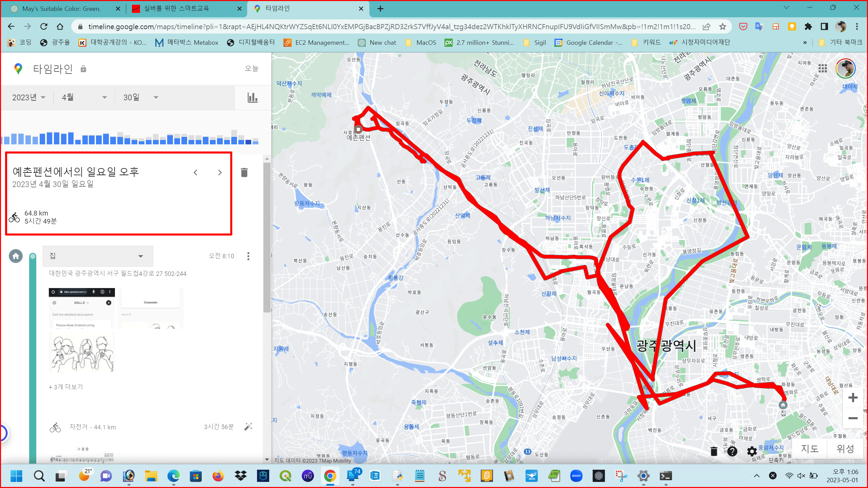Click the 오늘 button
868x488 pixels.
pyautogui.click(x=252, y=68)
